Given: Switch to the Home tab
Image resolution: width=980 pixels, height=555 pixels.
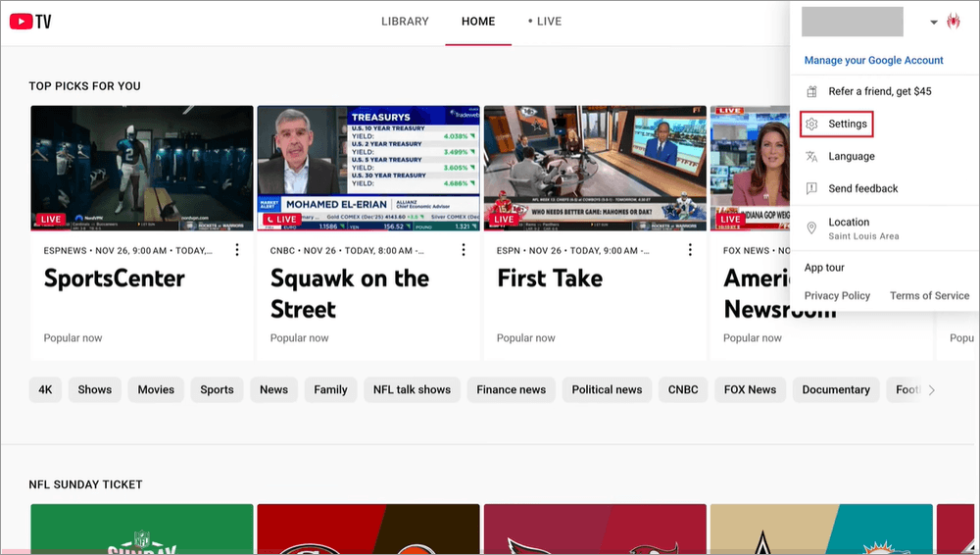Looking at the screenshot, I should pos(478,22).
